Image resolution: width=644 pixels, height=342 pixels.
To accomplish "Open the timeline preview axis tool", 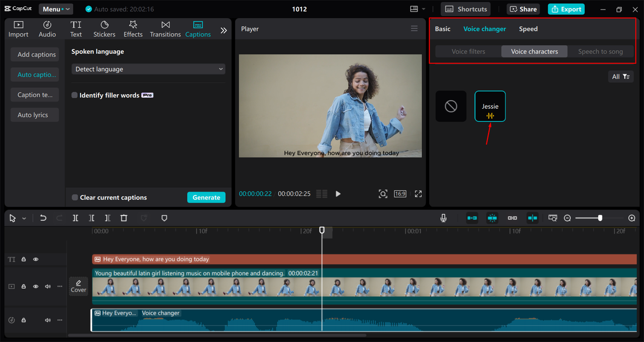I will click(553, 218).
